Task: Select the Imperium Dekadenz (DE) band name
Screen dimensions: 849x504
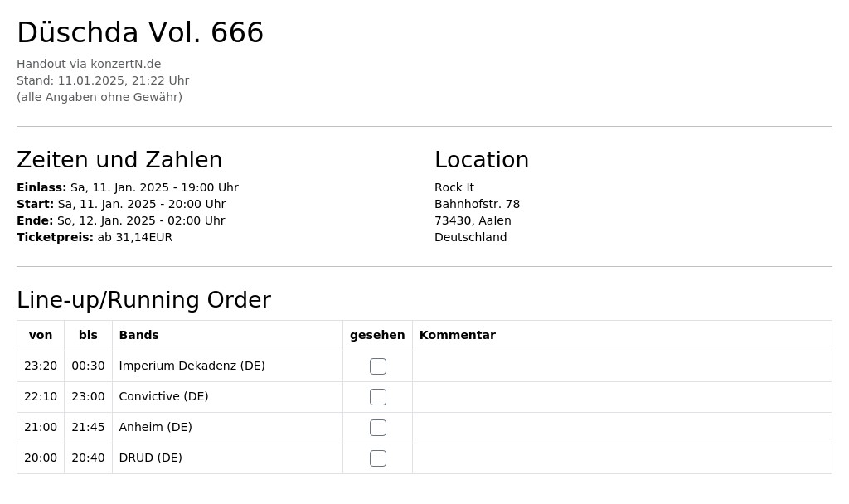Action: click(192, 366)
